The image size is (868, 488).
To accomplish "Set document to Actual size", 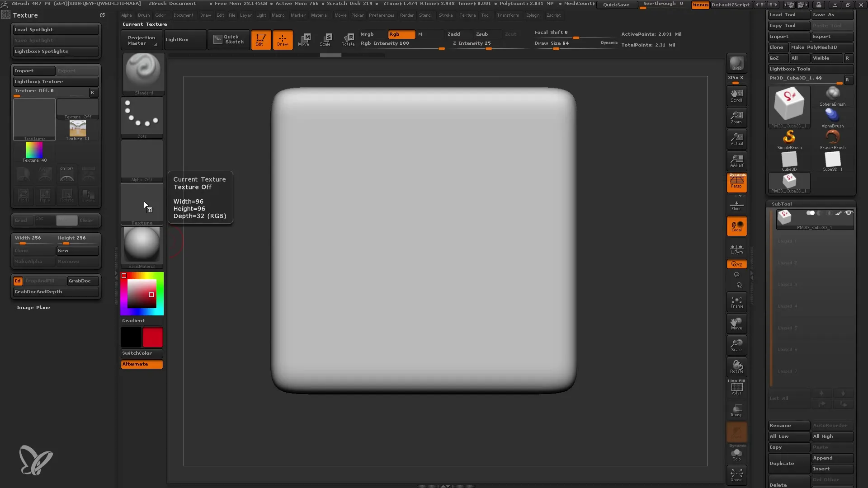I will pos(736,139).
